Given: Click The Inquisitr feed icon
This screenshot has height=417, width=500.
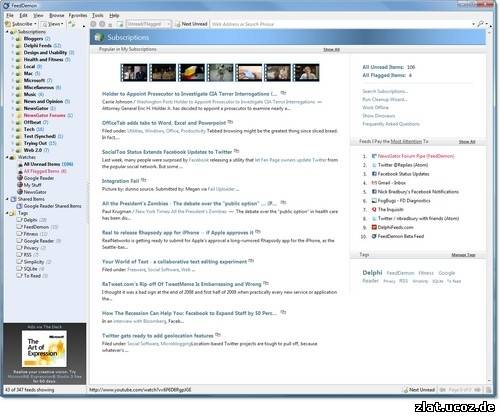Looking at the screenshot, I should tap(374, 209).
